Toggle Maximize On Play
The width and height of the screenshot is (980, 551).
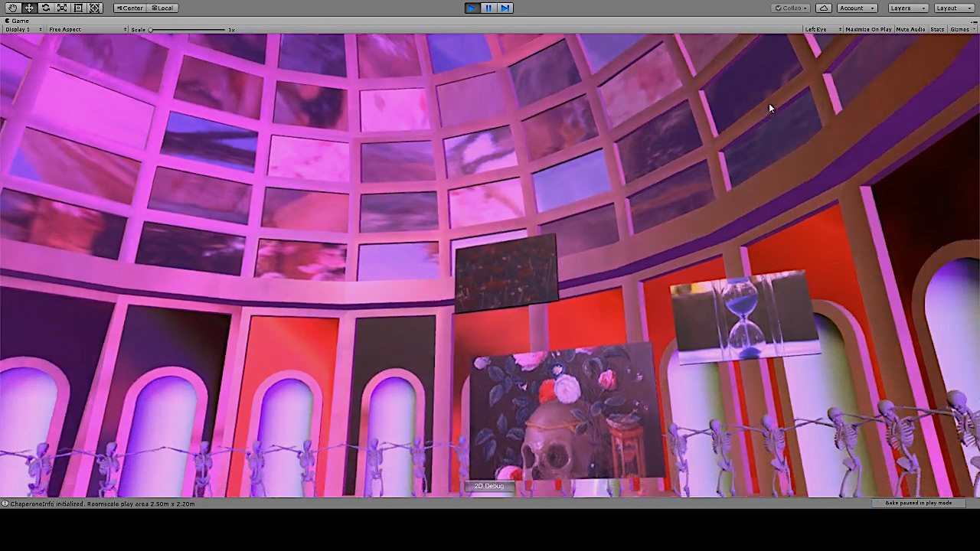tap(868, 29)
